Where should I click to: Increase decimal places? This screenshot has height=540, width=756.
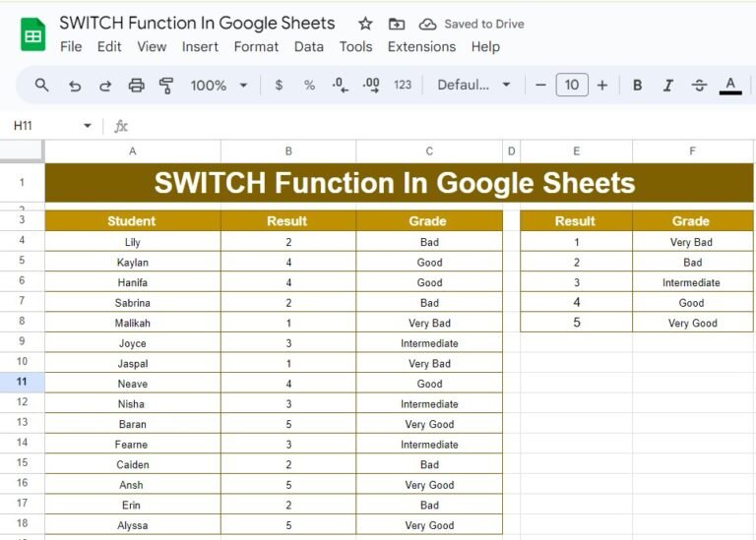pos(371,86)
